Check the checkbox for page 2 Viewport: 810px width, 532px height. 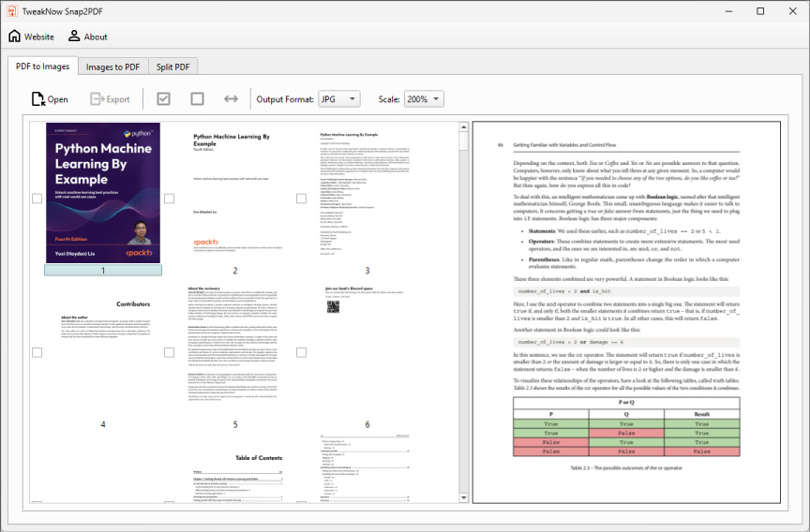[169, 199]
